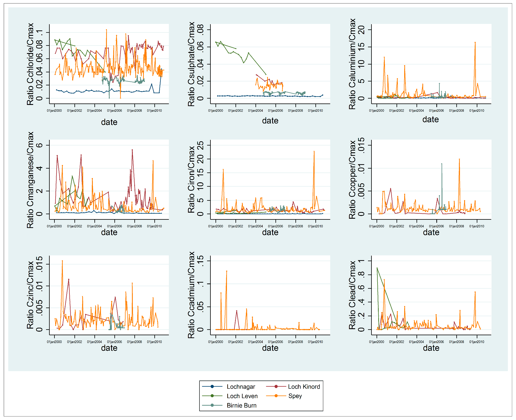
Task: Click the 01jan2010 tick on the lead plot
Action: point(477,342)
